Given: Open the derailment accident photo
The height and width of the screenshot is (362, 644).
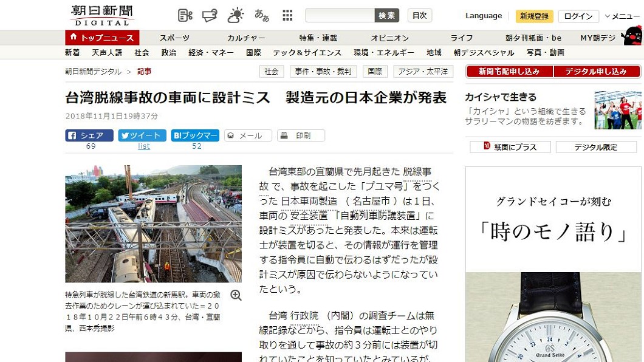Looking at the screenshot, I should pyautogui.click(x=154, y=224).
